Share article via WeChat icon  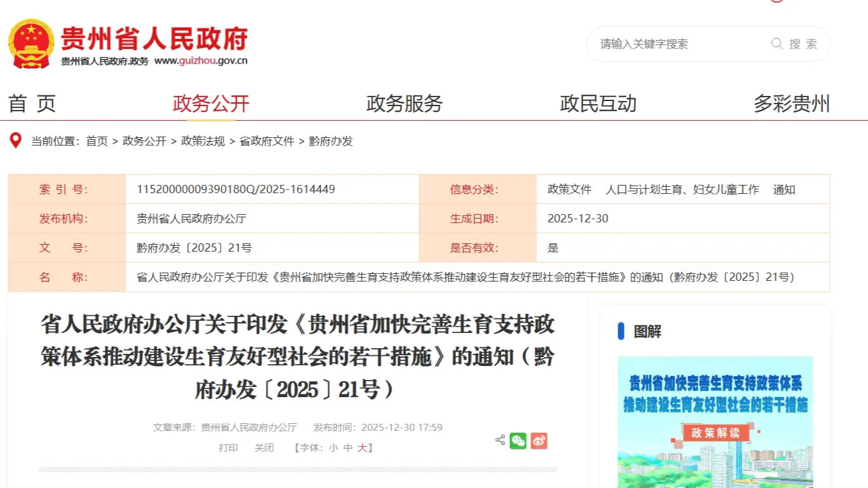[x=518, y=441]
